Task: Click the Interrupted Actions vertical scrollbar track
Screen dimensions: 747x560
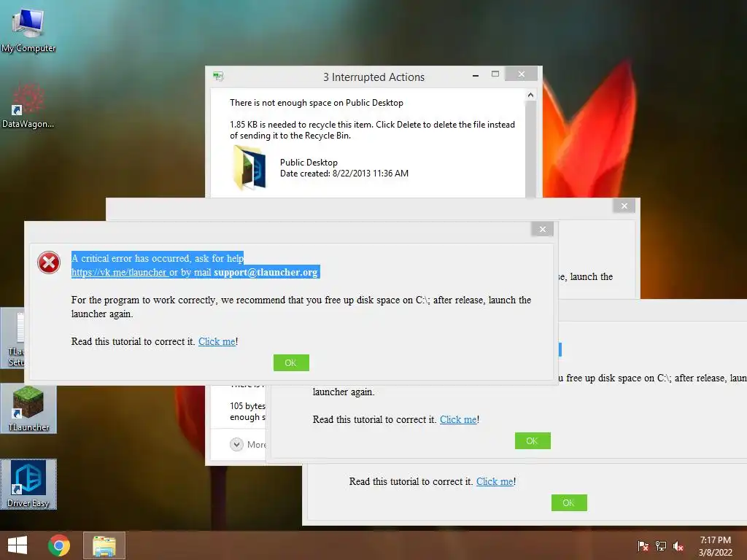Action: point(531,149)
